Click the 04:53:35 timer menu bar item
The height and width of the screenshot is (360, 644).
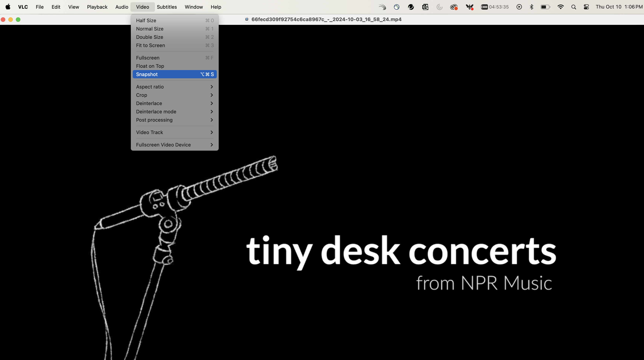point(495,7)
